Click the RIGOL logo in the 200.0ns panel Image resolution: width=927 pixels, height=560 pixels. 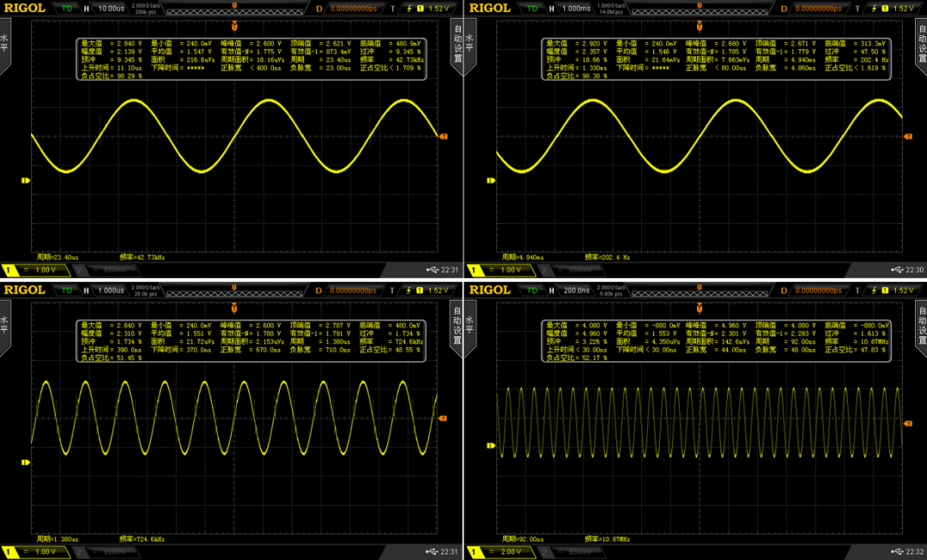[489, 290]
